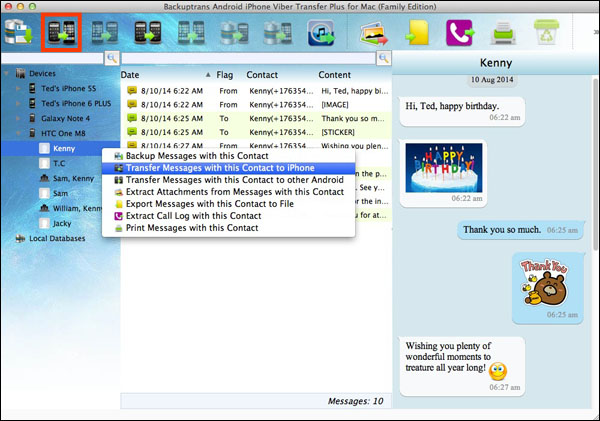Choose Extract Call Log with this Contact

click(228, 216)
